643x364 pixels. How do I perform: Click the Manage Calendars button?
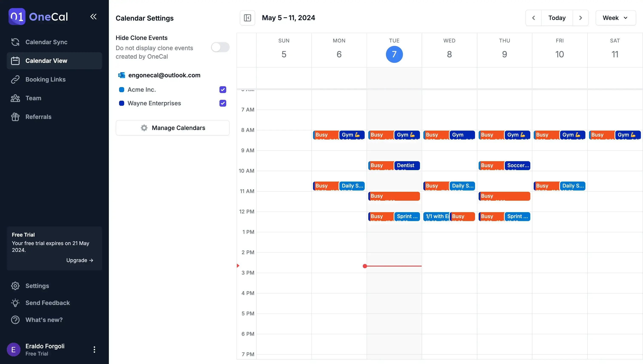coord(172,127)
